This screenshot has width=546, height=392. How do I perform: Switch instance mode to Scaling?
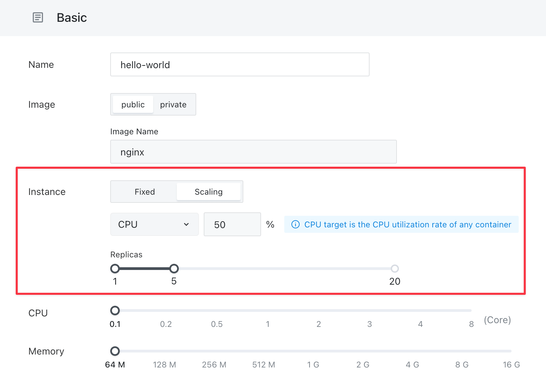point(209,192)
